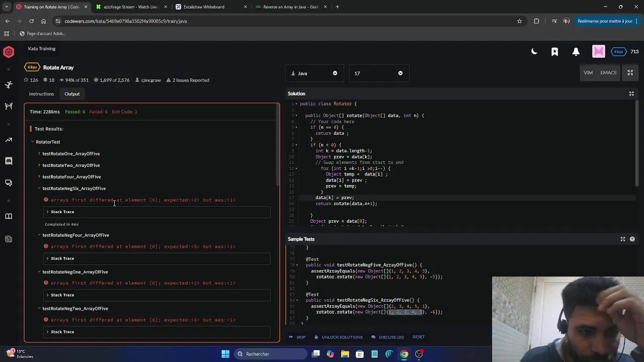
Task: Open the notifications bell
Action: point(576,51)
